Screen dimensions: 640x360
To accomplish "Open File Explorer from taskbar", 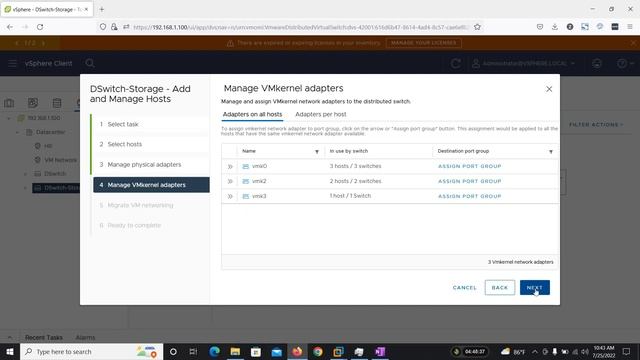I will click(x=235, y=351).
